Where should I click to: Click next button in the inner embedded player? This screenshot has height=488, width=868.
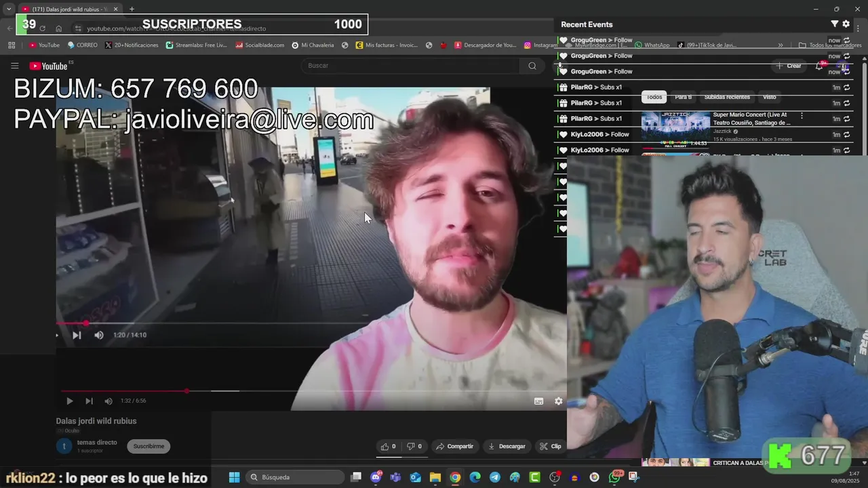pos(77,335)
